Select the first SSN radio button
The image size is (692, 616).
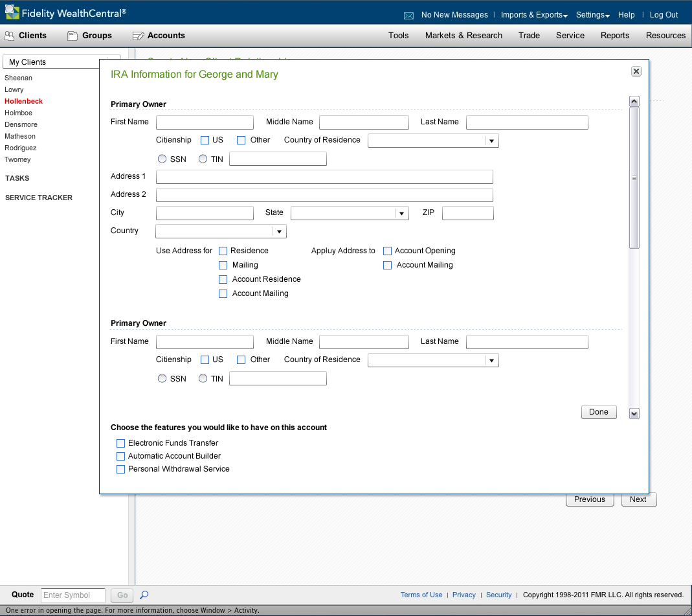click(x=162, y=159)
